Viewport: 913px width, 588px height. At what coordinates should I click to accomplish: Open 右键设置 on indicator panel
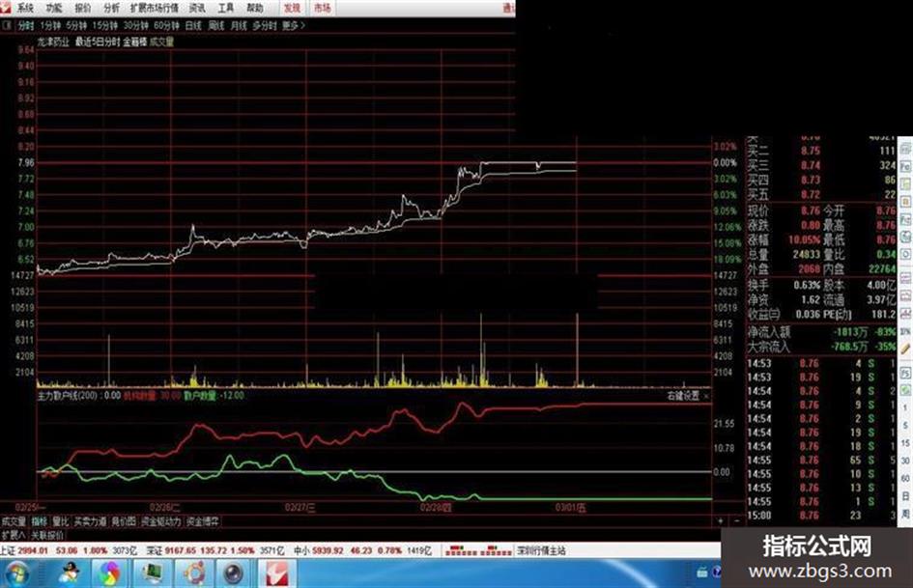[x=683, y=396]
